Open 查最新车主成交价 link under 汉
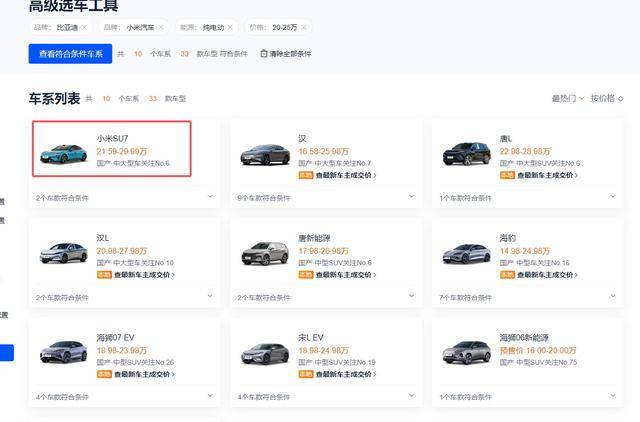Viewport: 640px width, 422px height. point(346,175)
